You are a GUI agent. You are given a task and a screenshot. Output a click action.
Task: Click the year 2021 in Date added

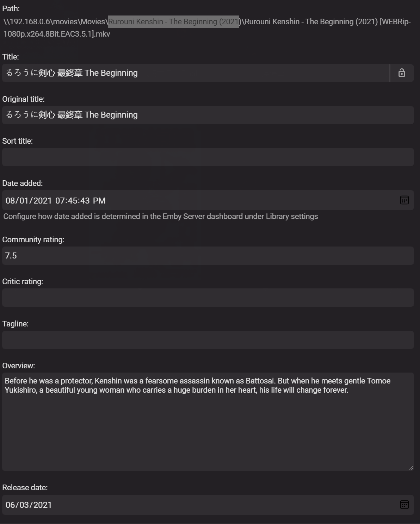[x=43, y=201]
